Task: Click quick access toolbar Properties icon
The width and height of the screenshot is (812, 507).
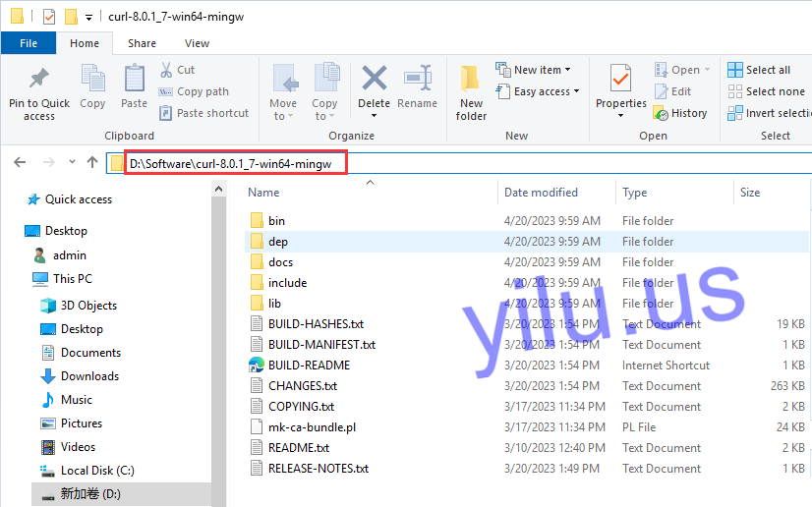Action: (49, 17)
